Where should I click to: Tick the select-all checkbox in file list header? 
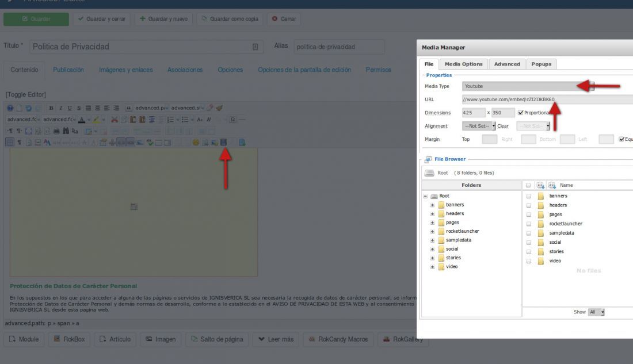point(528,185)
